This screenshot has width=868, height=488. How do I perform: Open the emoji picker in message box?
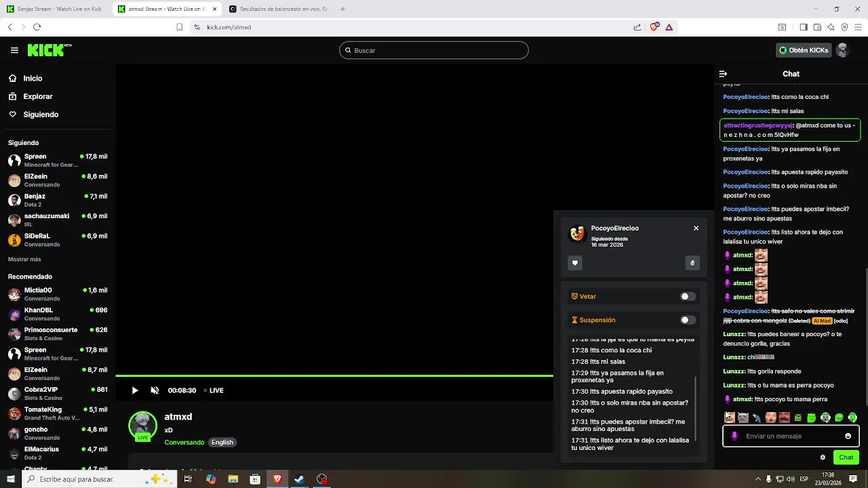pyautogui.click(x=848, y=436)
